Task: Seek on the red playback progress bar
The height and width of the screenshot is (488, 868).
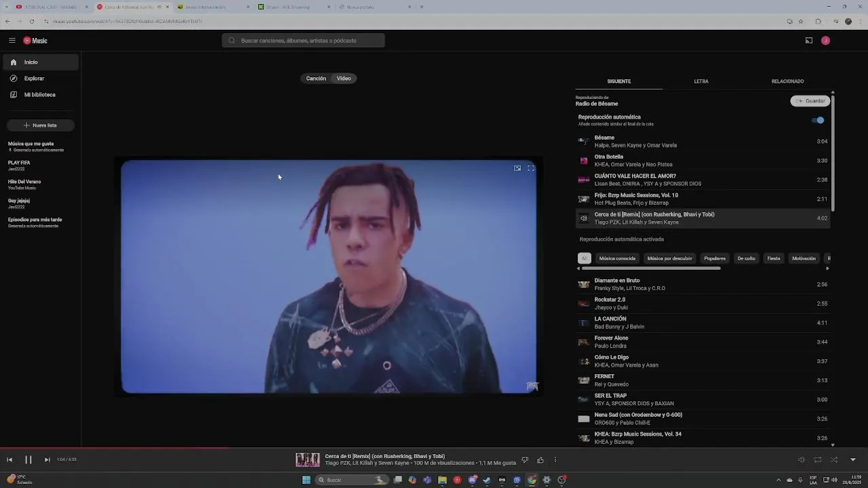Action: click(x=114, y=448)
